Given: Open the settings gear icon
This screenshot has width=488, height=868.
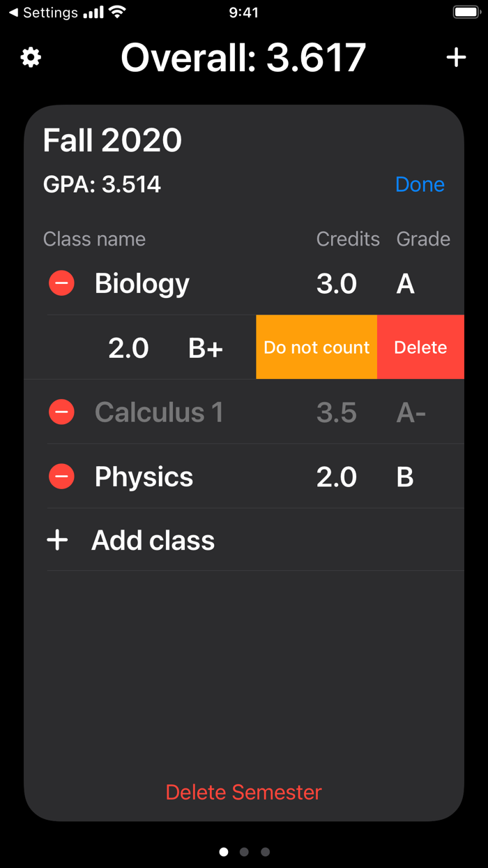Looking at the screenshot, I should click(x=30, y=57).
